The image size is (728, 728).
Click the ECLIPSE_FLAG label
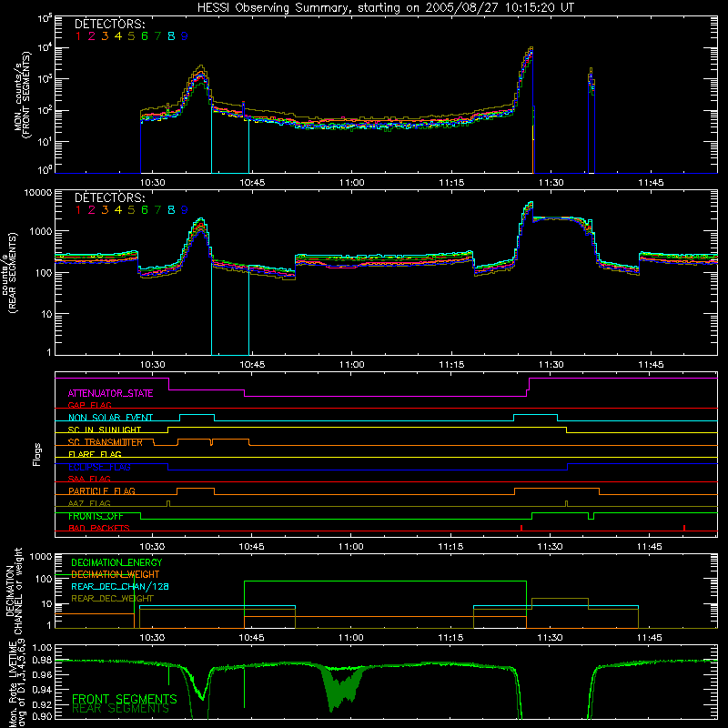point(99,467)
